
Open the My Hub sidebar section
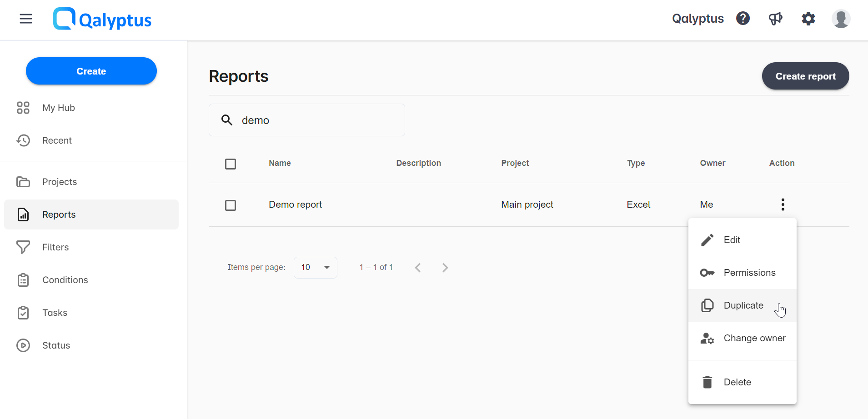[x=58, y=108]
